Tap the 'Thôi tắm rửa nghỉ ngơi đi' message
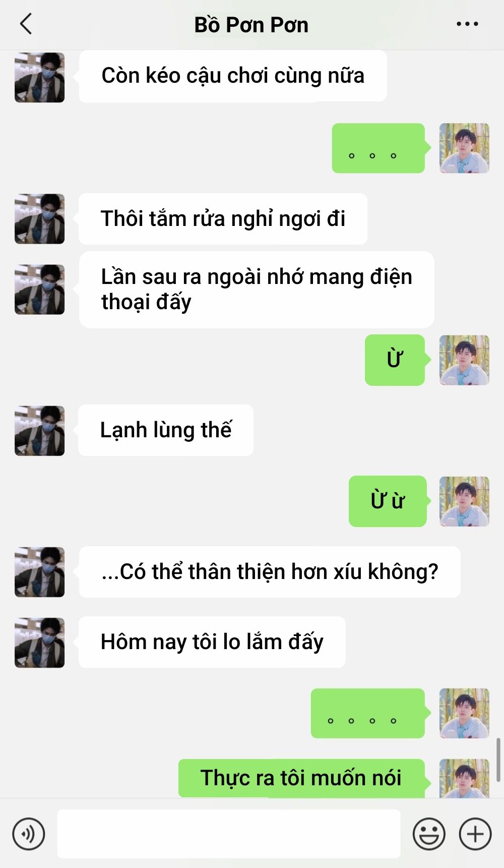This screenshot has height=868, width=504. 223,219
